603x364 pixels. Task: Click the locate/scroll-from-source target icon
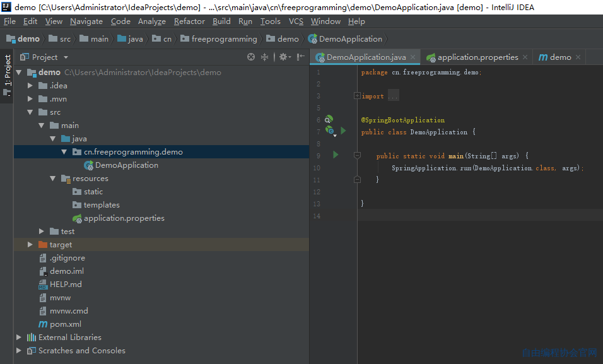click(x=251, y=57)
